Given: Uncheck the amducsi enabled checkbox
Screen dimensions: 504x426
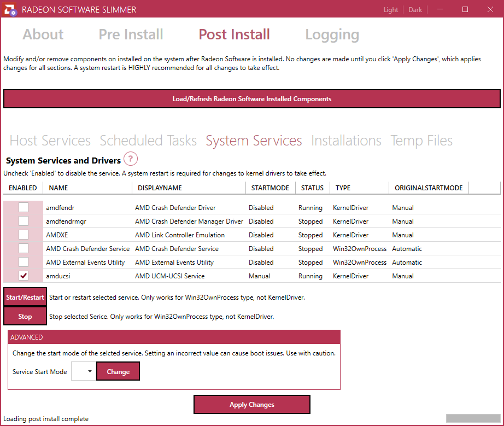Looking at the screenshot, I should [x=24, y=276].
